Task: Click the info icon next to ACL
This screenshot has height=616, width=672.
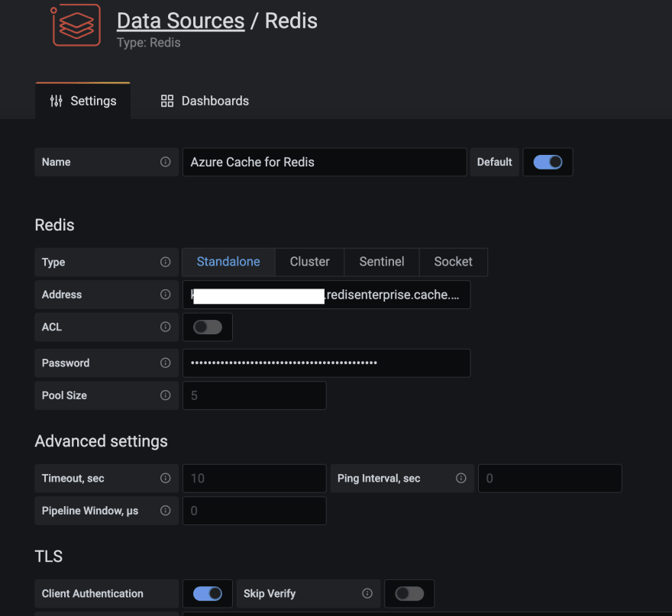Action: (165, 327)
